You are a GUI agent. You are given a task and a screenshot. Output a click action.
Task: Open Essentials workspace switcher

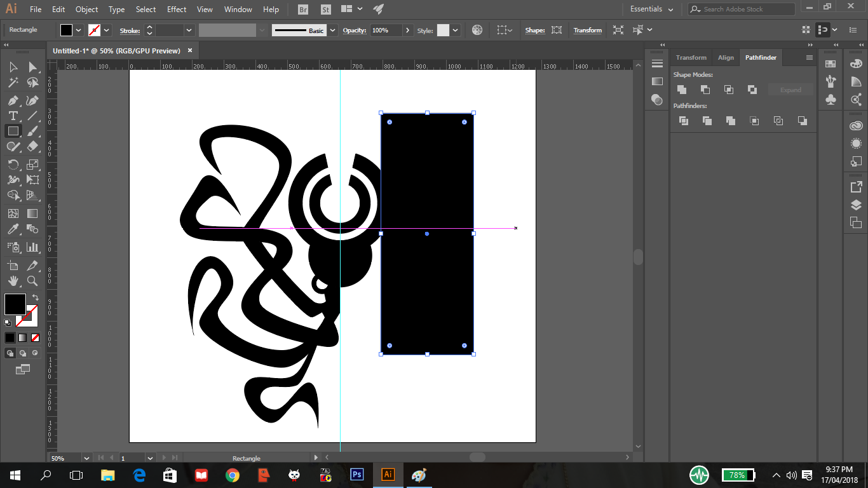click(652, 9)
